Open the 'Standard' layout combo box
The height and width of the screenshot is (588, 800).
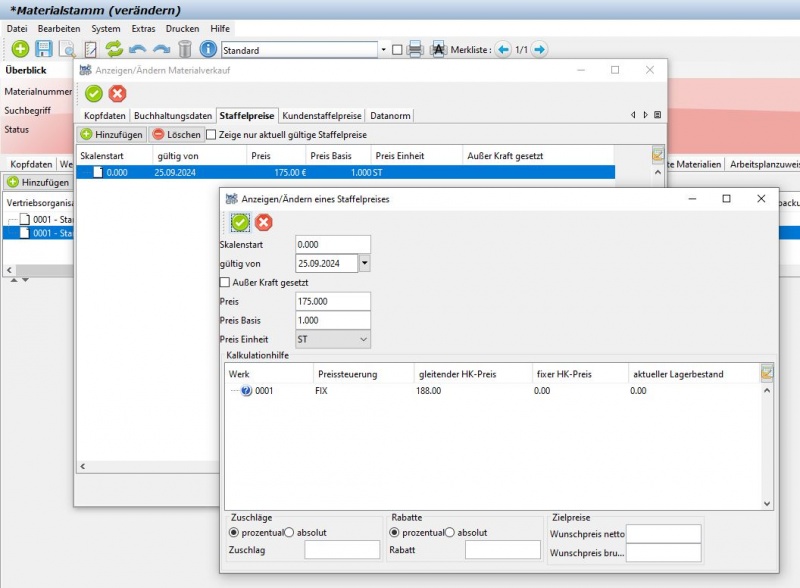pos(383,50)
